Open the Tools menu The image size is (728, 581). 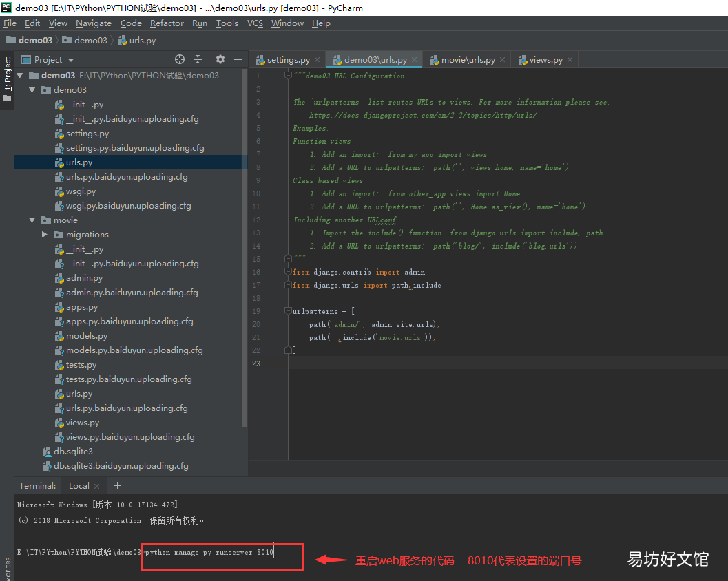(x=227, y=23)
